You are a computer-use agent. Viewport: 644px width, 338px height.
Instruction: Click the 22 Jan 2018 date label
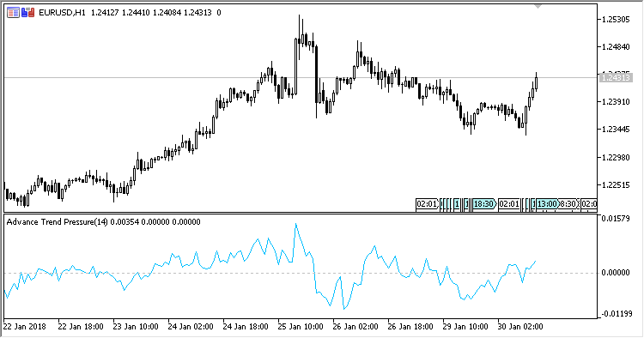[x=25, y=327]
